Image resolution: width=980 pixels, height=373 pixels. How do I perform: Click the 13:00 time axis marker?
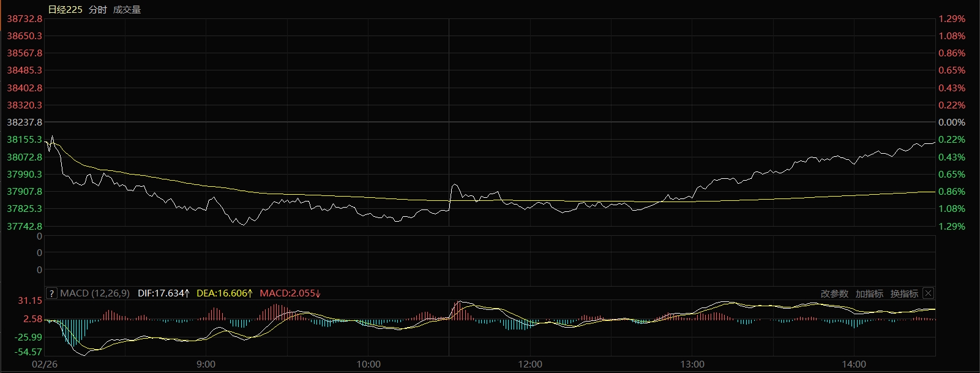coord(692,364)
